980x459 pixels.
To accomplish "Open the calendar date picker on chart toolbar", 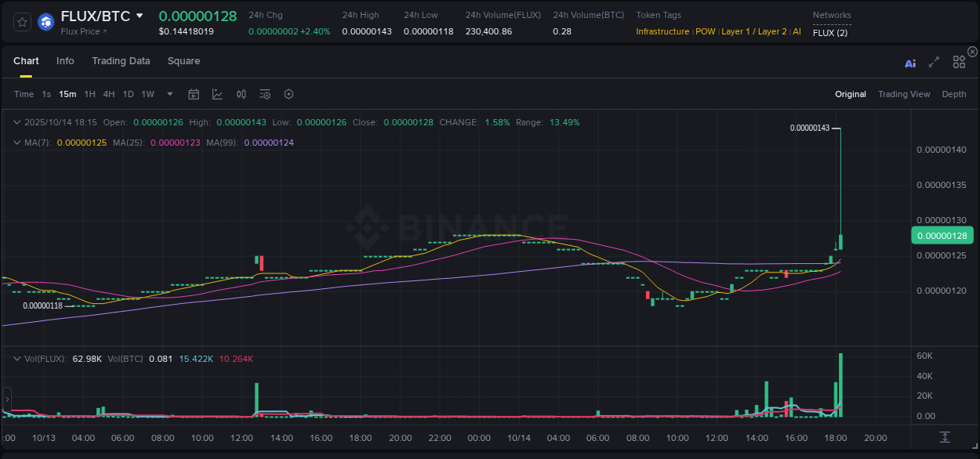I will [x=194, y=94].
